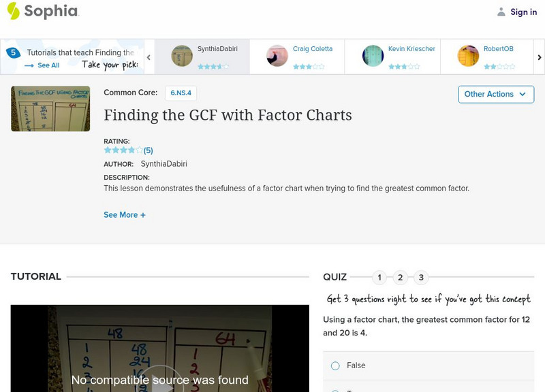Open the 6.NS.4 Common Core tag

click(181, 93)
